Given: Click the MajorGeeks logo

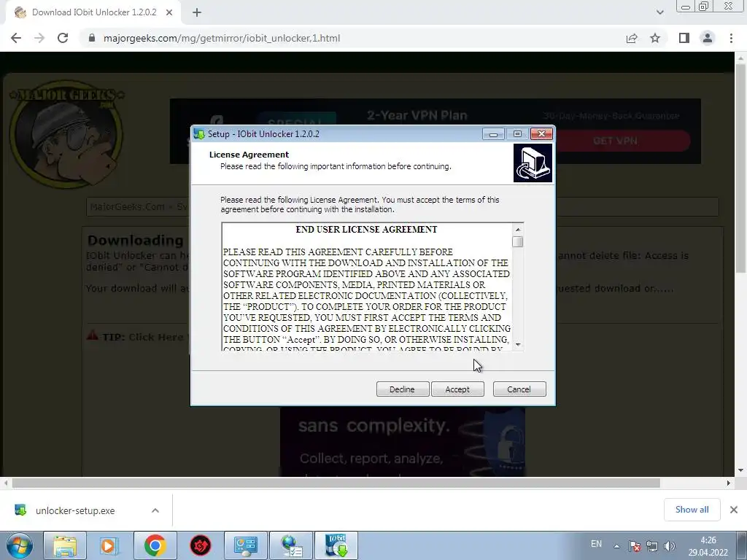Looking at the screenshot, I should pos(66,134).
